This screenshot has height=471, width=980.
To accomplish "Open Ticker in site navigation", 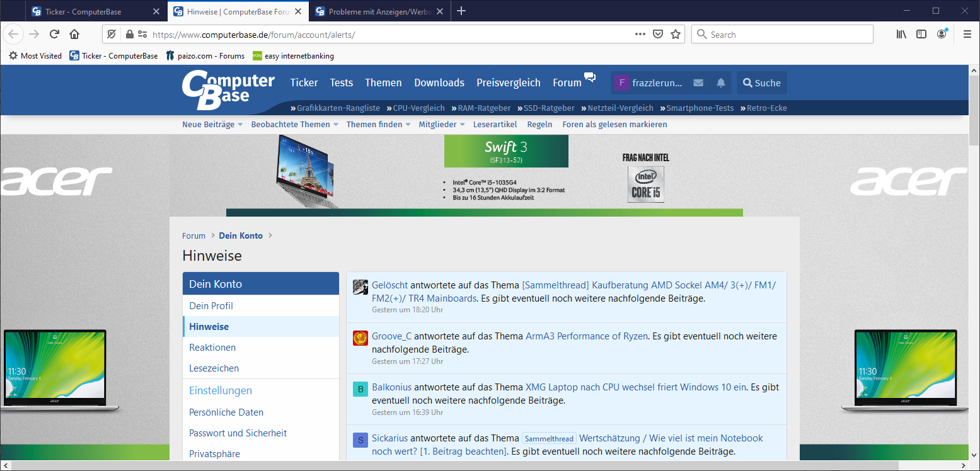I will click(304, 82).
